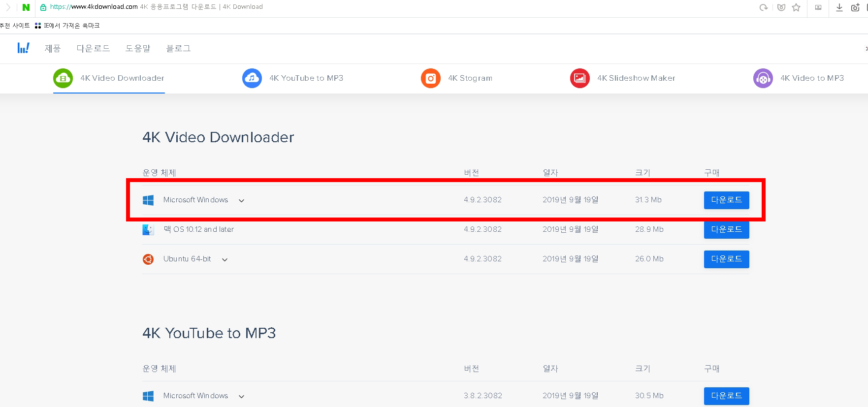Download 4K YouTube to MP3 for Windows
Screen dimensions: 868x407
(727, 396)
